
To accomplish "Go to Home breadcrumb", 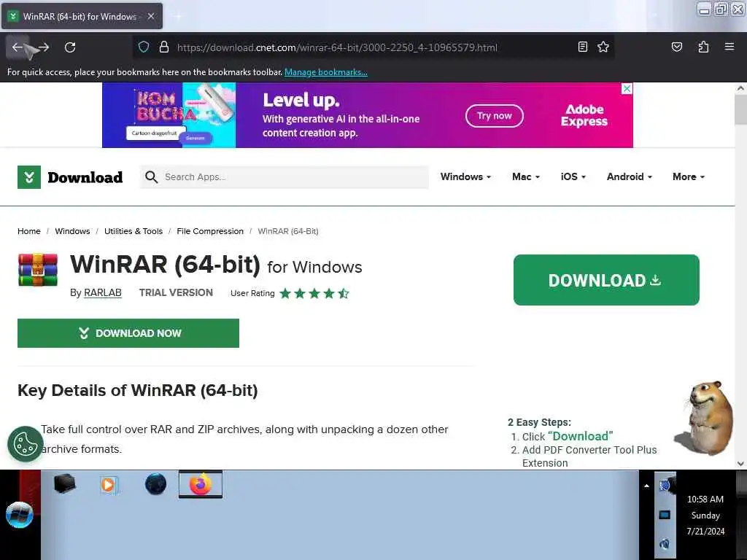I will (29, 231).
